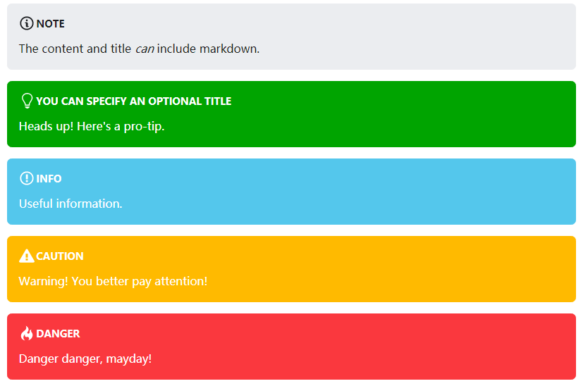Click 'Warning! You better pay attention!' text

pos(113,282)
